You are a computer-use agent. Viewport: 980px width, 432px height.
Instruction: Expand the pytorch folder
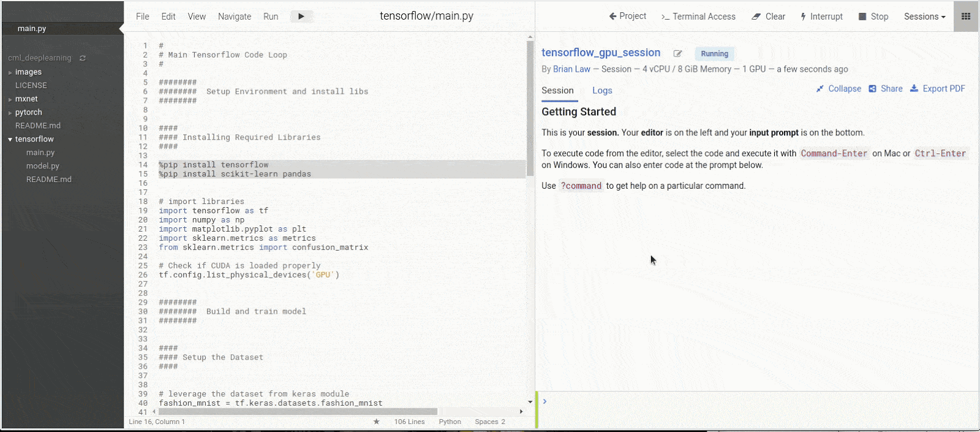(28, 112)
